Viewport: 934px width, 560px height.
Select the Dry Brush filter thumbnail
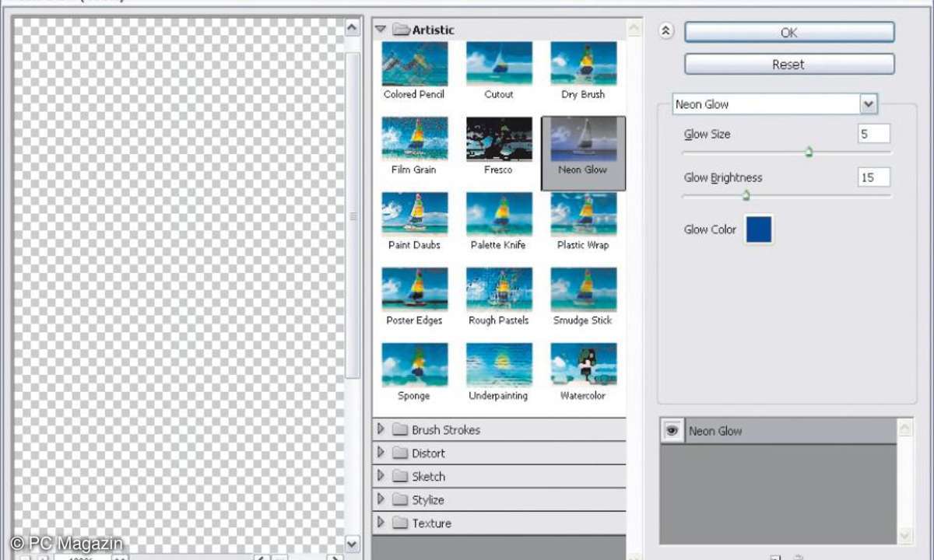(583, 64)
